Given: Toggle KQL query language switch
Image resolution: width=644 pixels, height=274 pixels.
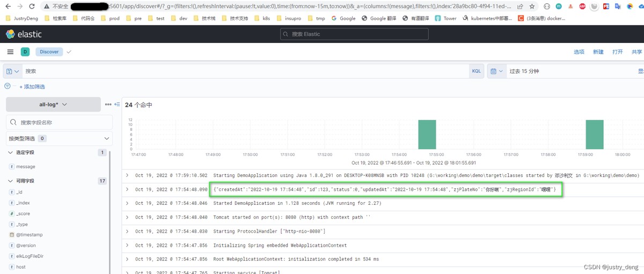Looking at the screenshot, I should [x=476, y=71].
